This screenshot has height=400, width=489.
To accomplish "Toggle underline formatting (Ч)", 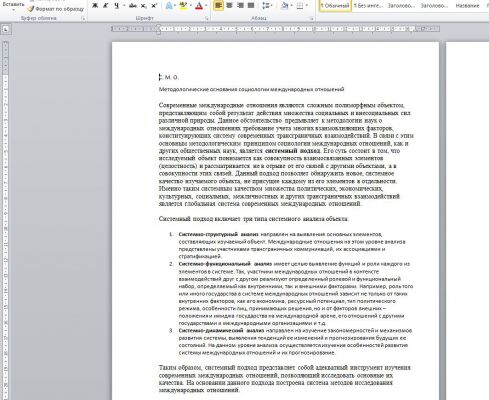I will tap(116, 5).
